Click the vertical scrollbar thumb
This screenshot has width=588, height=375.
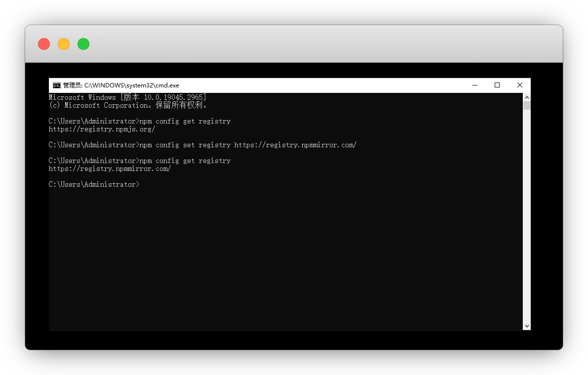[x=527, y=106]
